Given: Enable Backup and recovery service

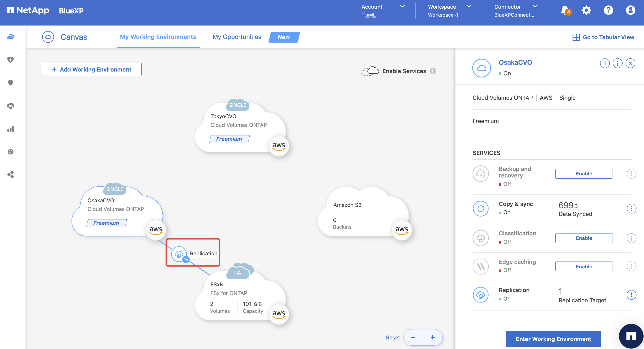Looking at the screenshot, I should [x=584, y=174].
